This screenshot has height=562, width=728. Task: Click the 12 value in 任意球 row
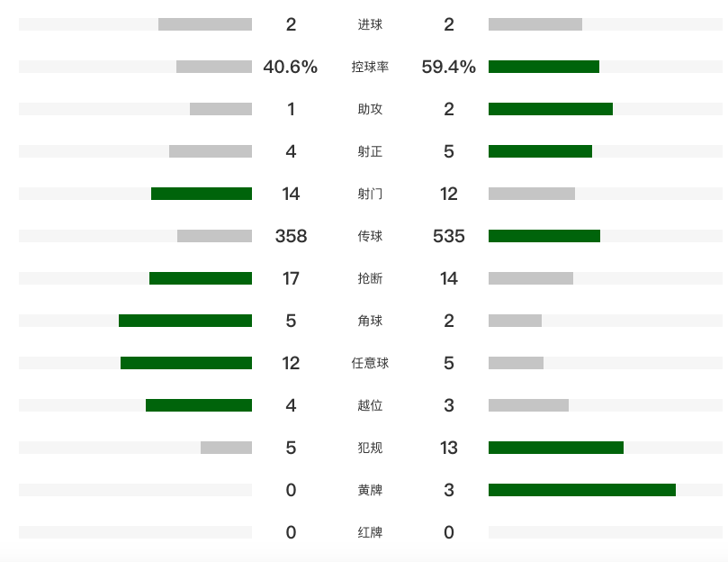click(291, 363)
